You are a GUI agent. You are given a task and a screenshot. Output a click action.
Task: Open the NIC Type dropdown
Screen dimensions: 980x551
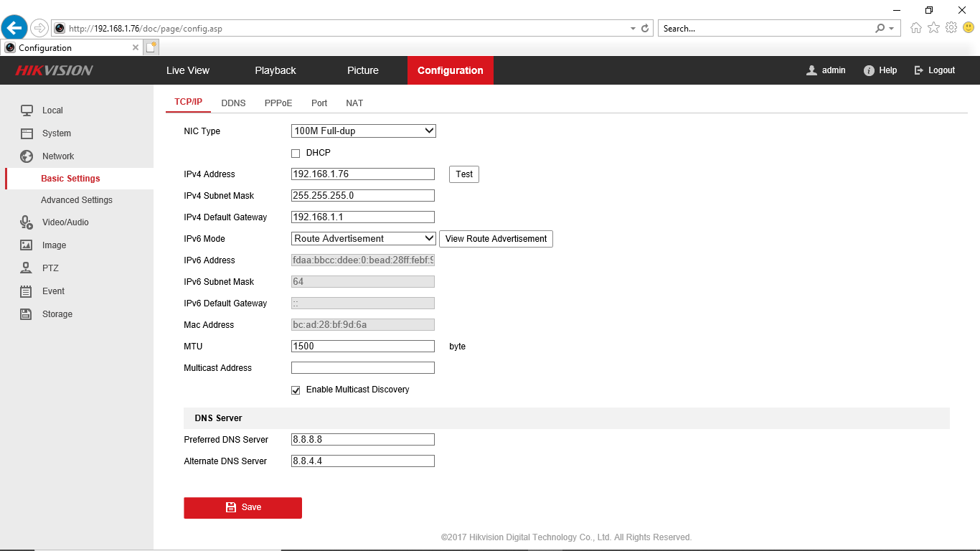click(363, 131)
